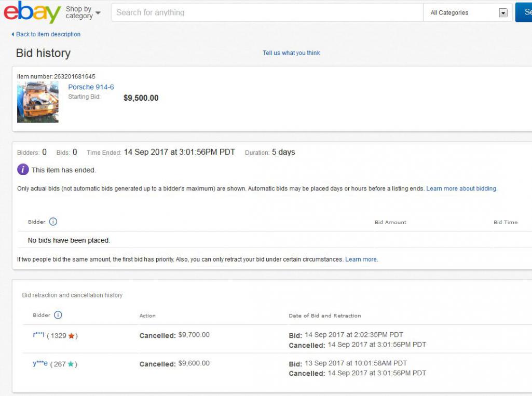Open the Shop by category dropdown

coord(83,12)
